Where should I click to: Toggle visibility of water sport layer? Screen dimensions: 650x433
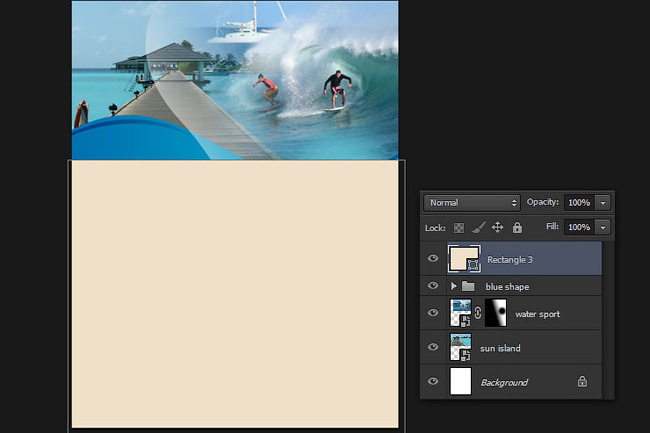coord(433,313)
